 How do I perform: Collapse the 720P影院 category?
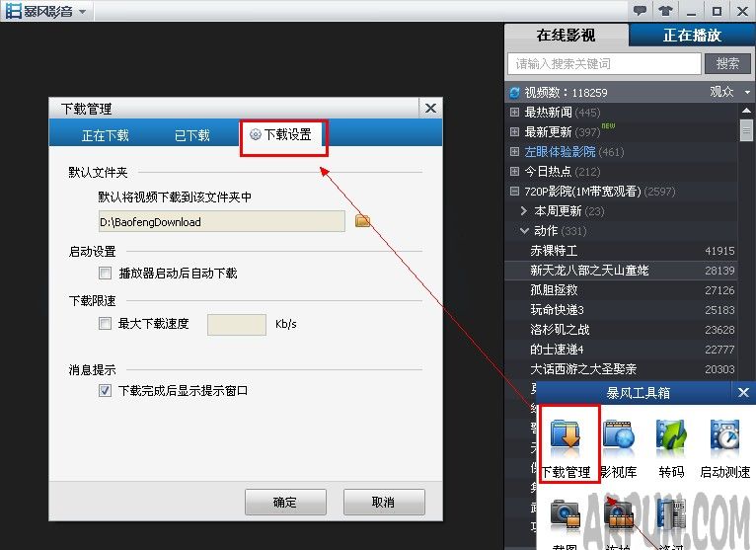click(x=514, y=191)
